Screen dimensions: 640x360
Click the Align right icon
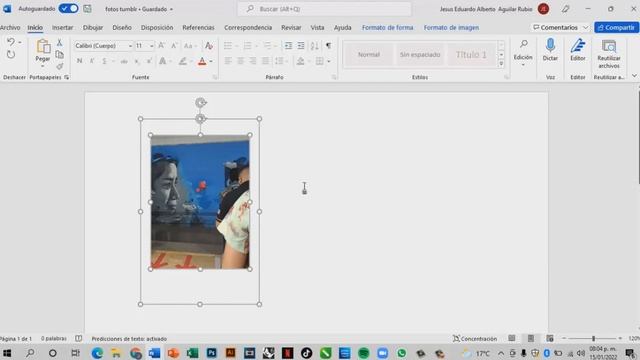[253, 61]
